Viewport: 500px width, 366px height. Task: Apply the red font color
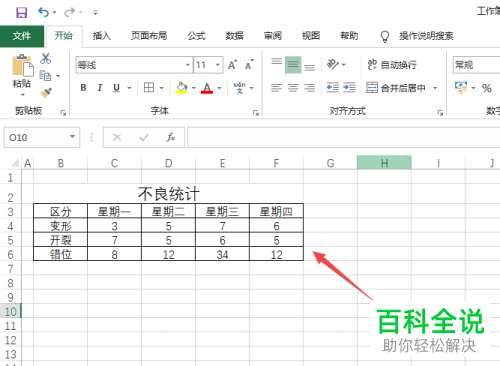pyautogui.click(x=207, y=88)
